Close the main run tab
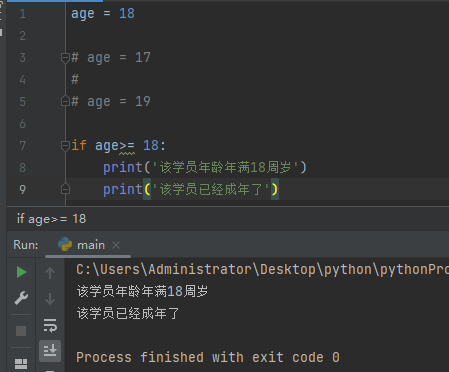Viewport: 449px width, 372px height. (x=116, y=245)
